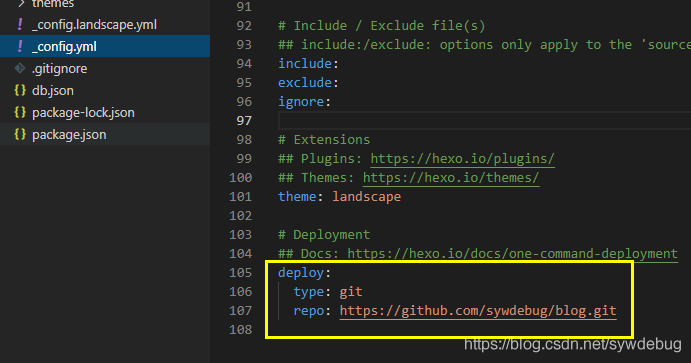
Task: Follow the one-command-deployment docs link
Action: [513, 254]
